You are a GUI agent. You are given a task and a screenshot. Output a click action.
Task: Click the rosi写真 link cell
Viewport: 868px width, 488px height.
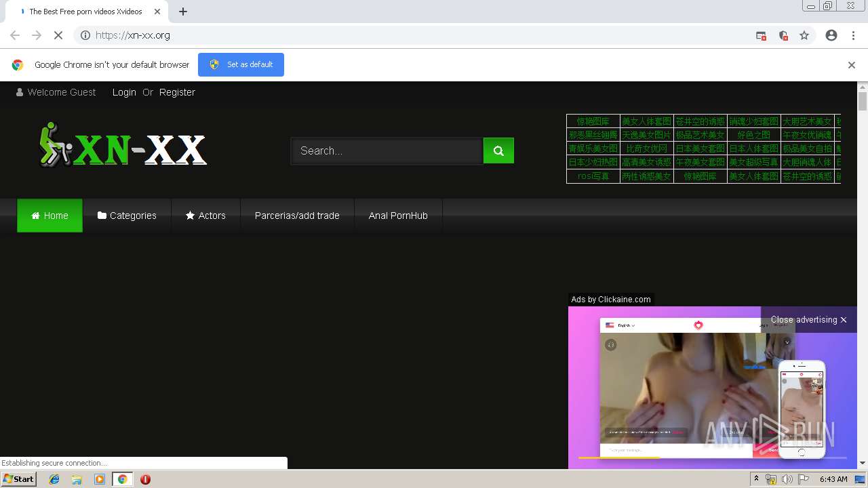tap(593, 176)
